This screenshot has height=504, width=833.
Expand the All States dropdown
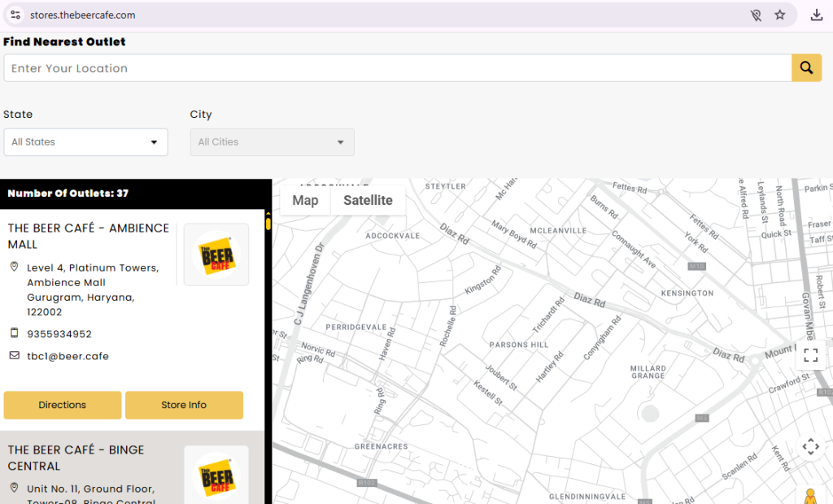pos(86,141)
